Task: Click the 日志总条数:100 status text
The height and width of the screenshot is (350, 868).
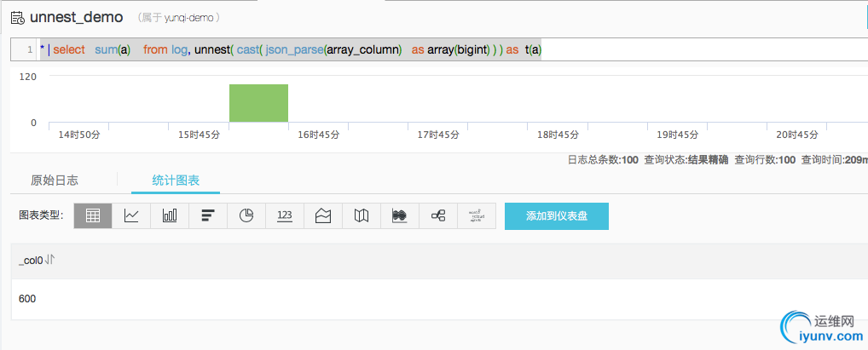Action: click(603, 160)
